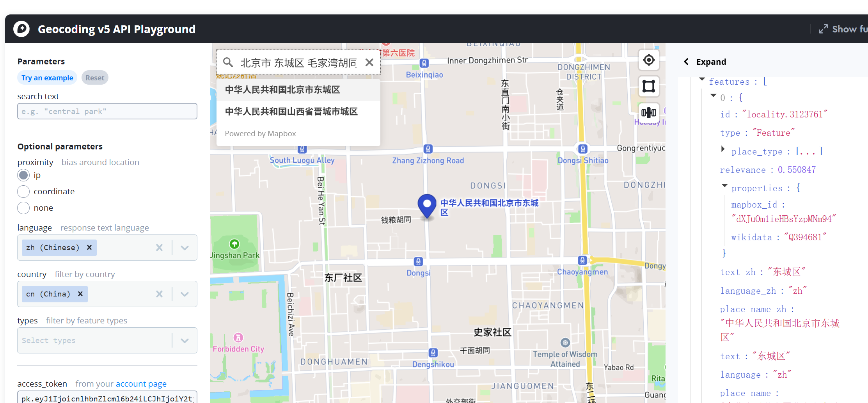Click the Mapbox Playground logo icon

21,29
